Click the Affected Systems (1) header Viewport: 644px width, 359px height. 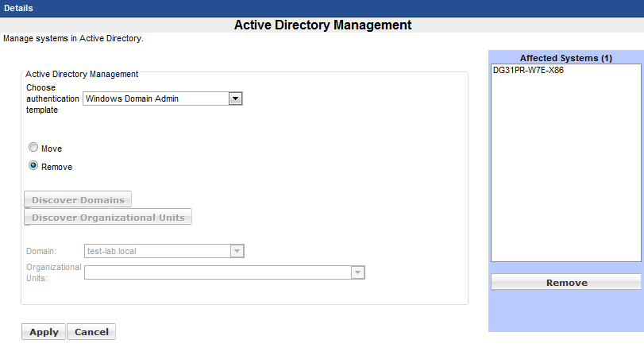565,58
